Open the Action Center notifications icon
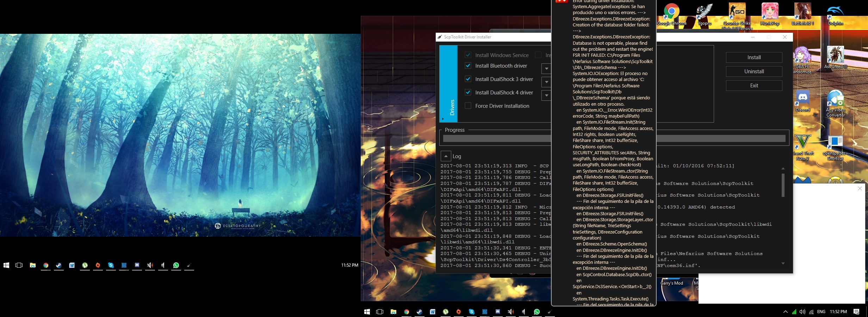 pyautogui.click(x=856, y=312)
